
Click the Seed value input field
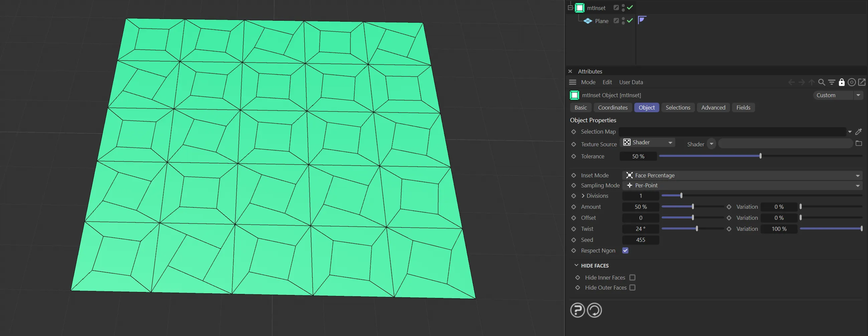point(640,240)
